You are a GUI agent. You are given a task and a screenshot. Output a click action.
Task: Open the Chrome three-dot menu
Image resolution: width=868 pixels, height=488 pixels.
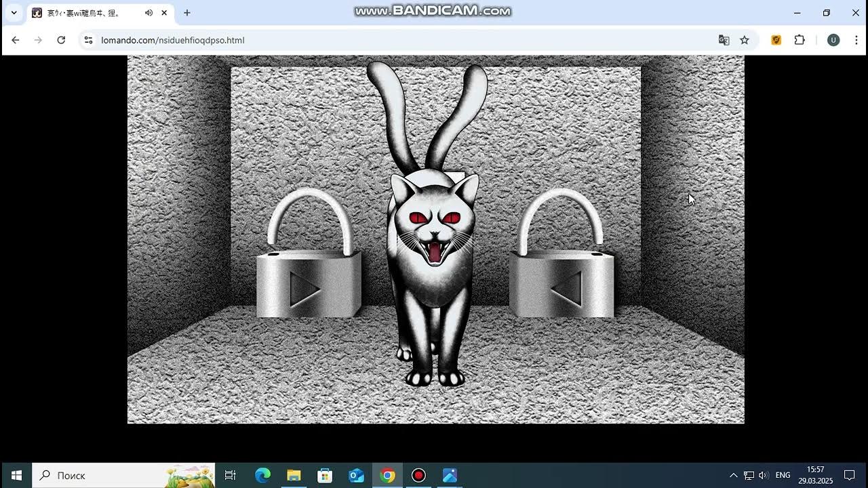click(856, 40)
